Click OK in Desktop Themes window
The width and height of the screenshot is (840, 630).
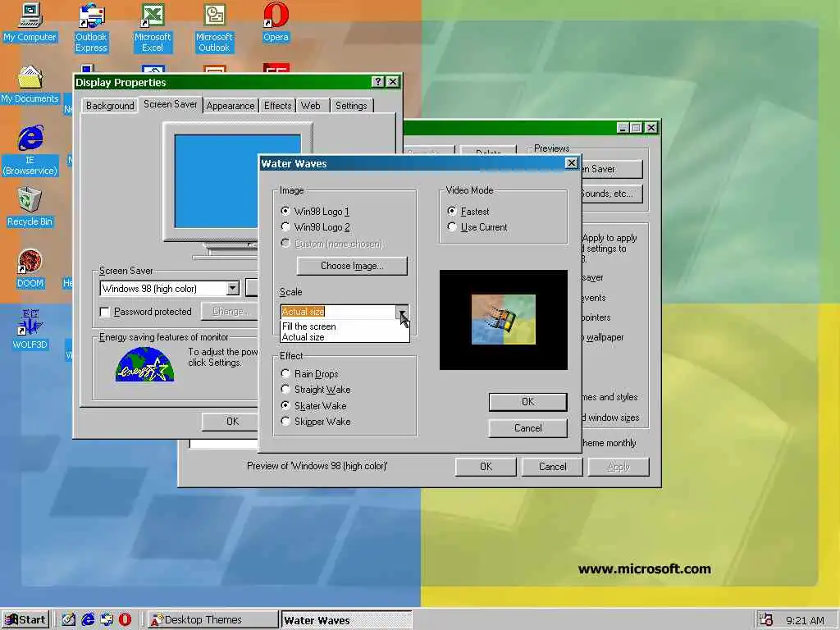(486, 467)
